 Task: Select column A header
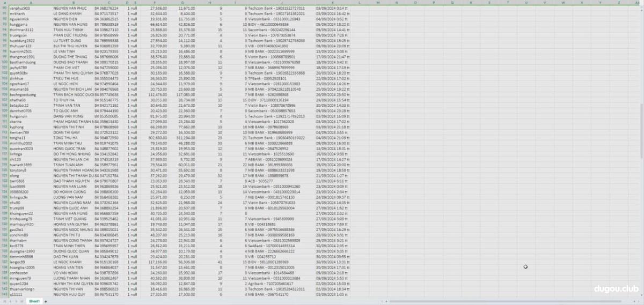point(30,3)
